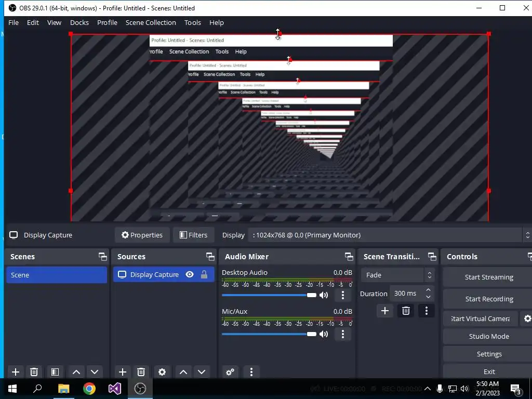Open the Display monitor dropdown

tap(390, 235)
